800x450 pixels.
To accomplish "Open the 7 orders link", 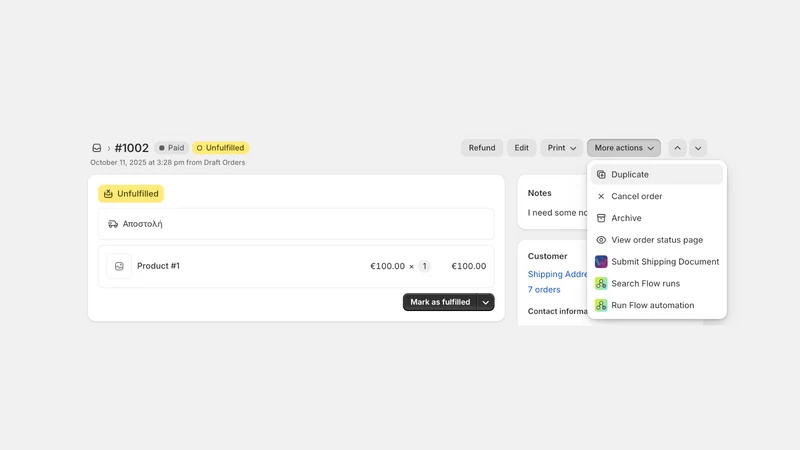I will (x=544, y=290).
